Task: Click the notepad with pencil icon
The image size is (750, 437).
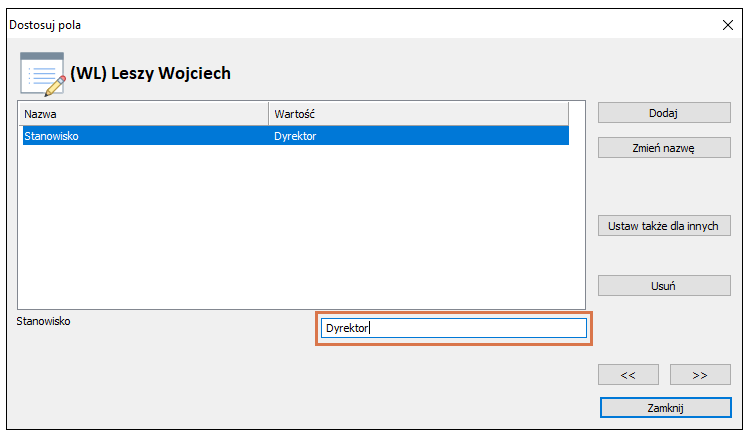Action: (x=43, y=74)
